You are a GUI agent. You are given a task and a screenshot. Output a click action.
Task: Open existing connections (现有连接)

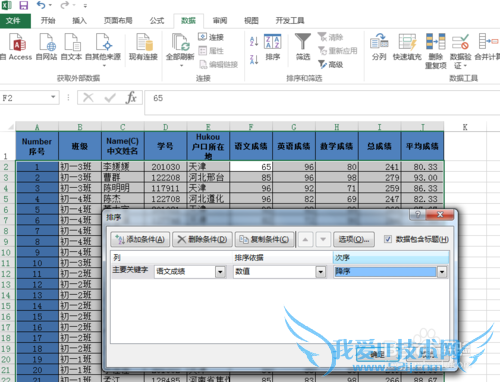(143, 47)
